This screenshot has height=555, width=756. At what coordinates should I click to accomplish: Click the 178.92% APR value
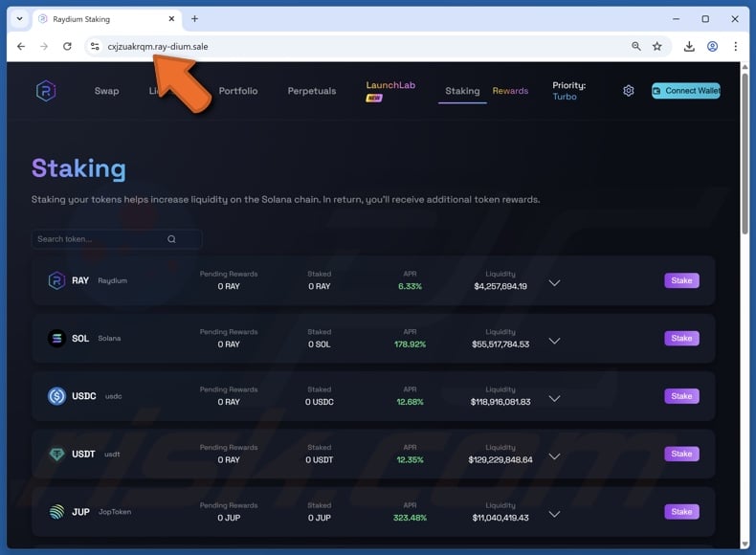click(x=410, y=344)
